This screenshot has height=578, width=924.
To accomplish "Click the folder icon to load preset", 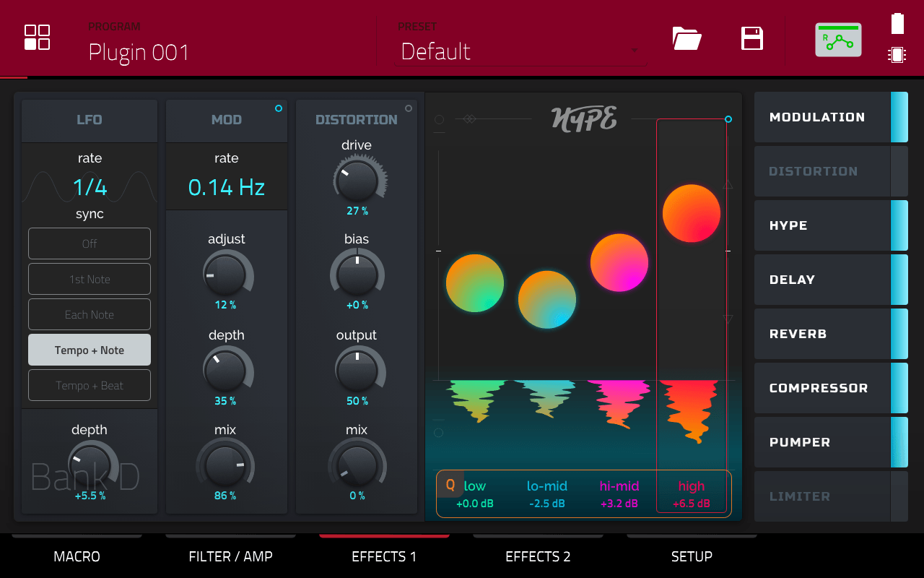I will 687,38.
